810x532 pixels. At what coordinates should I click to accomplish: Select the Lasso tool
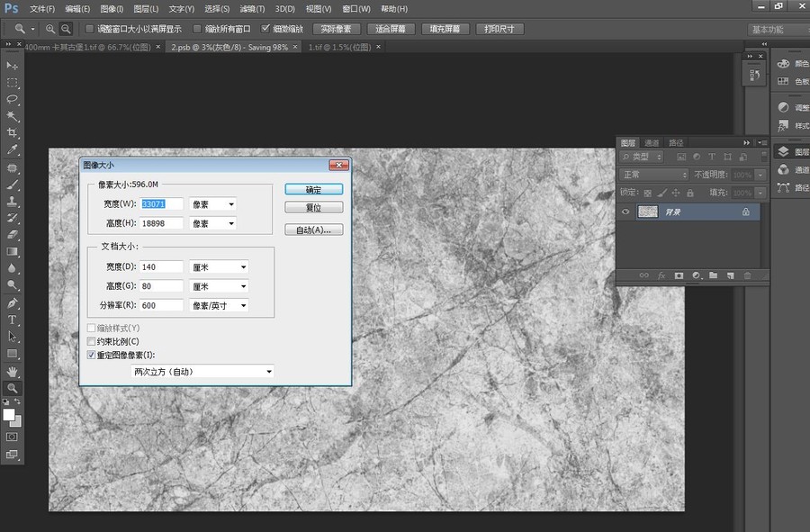[12, 99]
